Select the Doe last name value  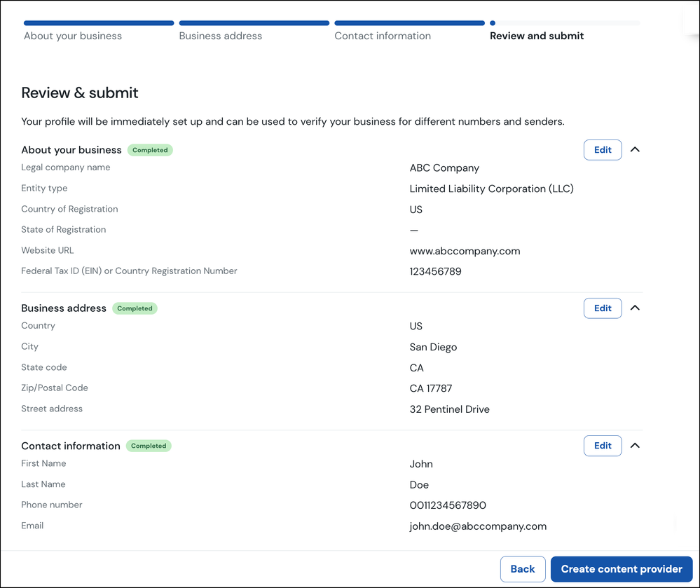(x=419, y=485)
